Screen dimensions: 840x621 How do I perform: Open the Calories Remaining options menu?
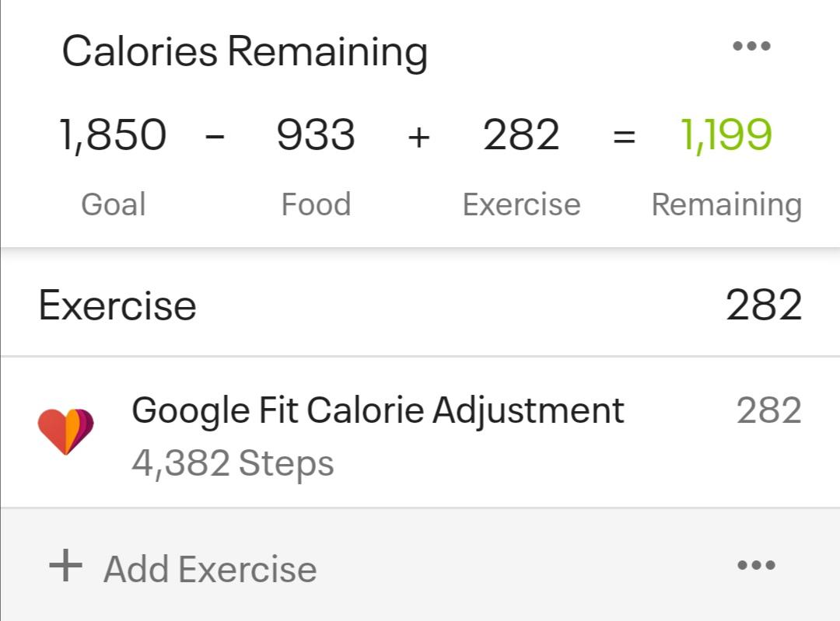click(751, 47)
